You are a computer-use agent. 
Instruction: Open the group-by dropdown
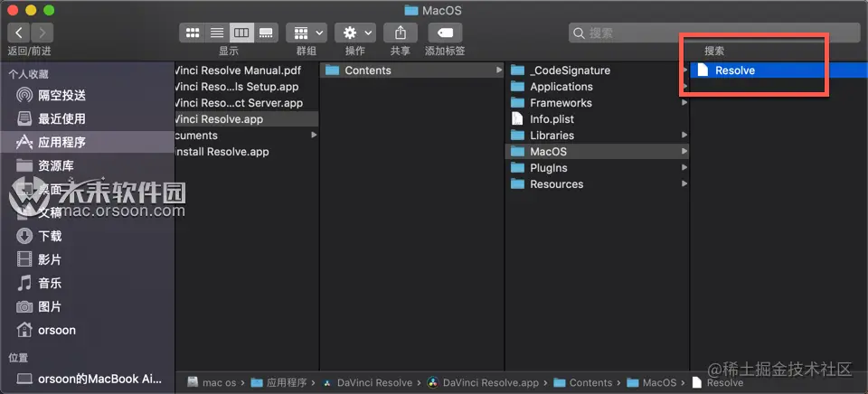click(307, 33)
